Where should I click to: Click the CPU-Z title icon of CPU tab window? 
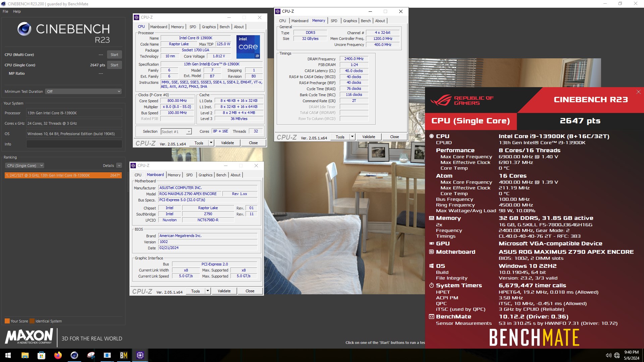(137, 17)
